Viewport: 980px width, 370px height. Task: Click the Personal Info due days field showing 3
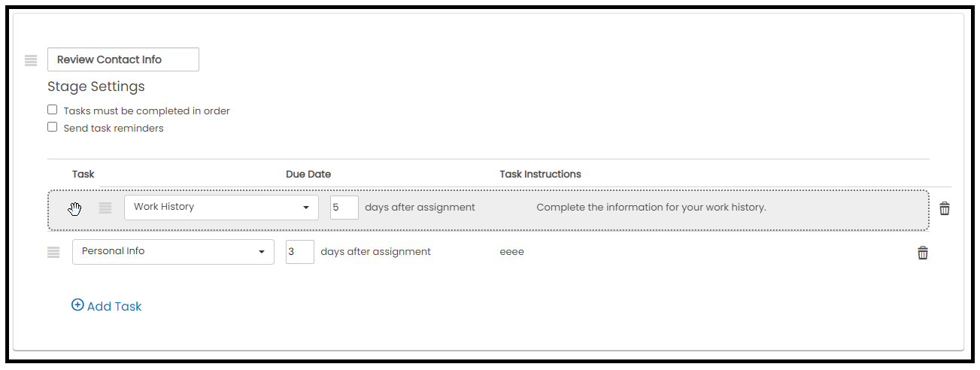300,252
